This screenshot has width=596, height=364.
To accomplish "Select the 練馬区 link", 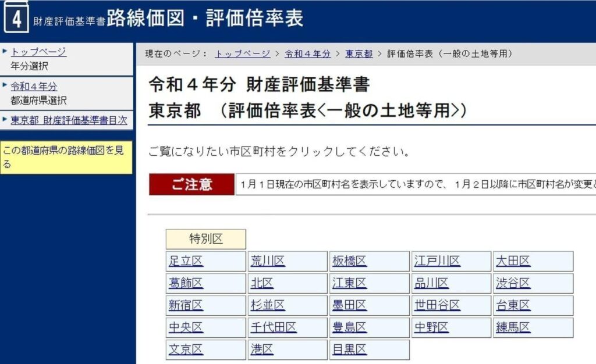I will coord(513,327).
